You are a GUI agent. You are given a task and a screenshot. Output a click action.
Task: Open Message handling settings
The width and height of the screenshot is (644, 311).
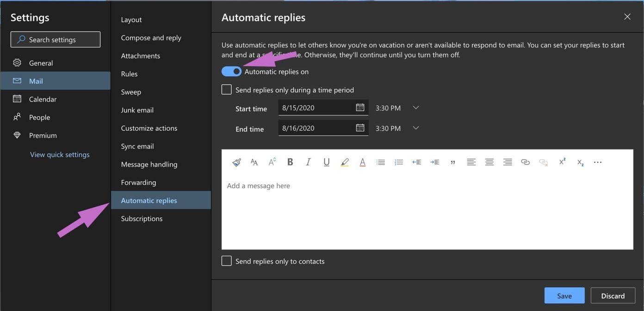[x=161, y=164]
